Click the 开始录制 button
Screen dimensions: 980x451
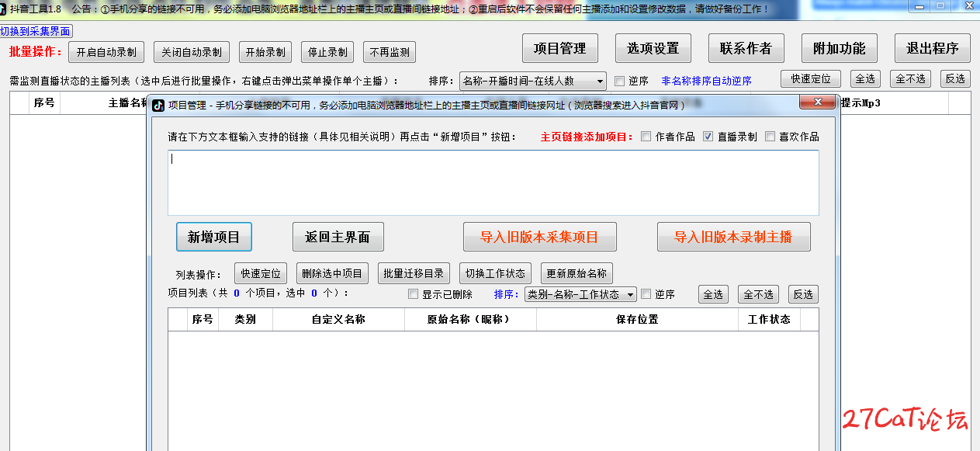point(265,52)
